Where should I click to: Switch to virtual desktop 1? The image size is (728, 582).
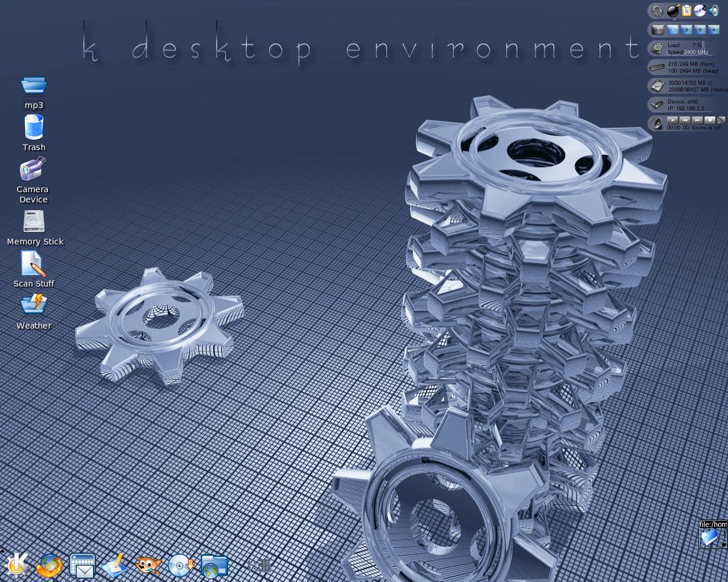673,30
